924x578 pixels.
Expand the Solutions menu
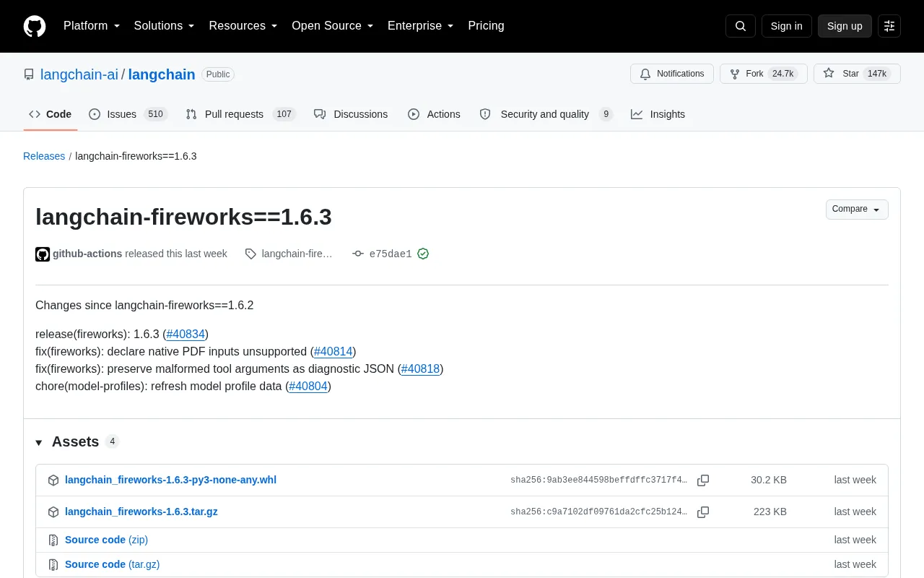(165, 26)
